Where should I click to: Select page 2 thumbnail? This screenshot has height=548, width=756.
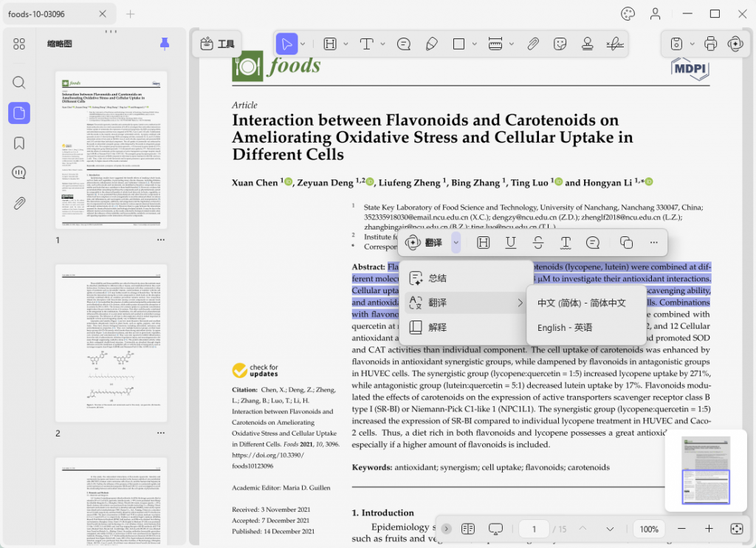111,343
